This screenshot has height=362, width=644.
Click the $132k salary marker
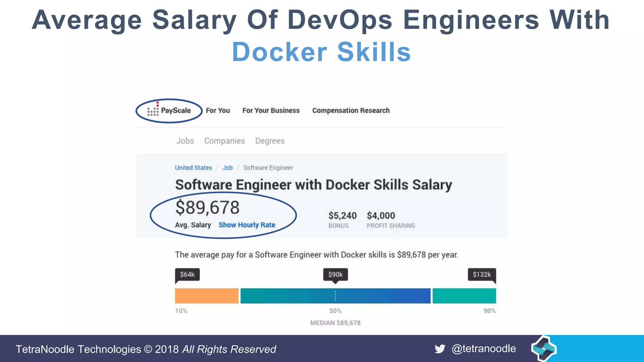[481, 275]
